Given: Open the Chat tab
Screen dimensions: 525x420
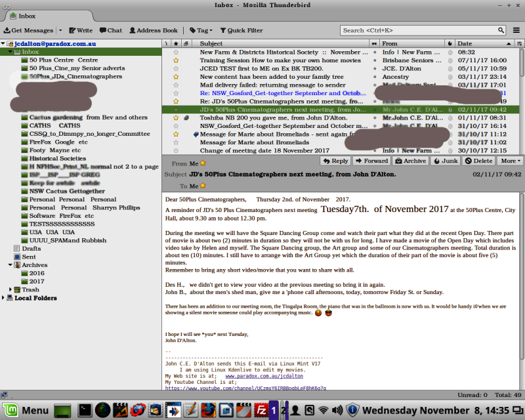Looking at the screenshot, I should (x=111, y=30).
